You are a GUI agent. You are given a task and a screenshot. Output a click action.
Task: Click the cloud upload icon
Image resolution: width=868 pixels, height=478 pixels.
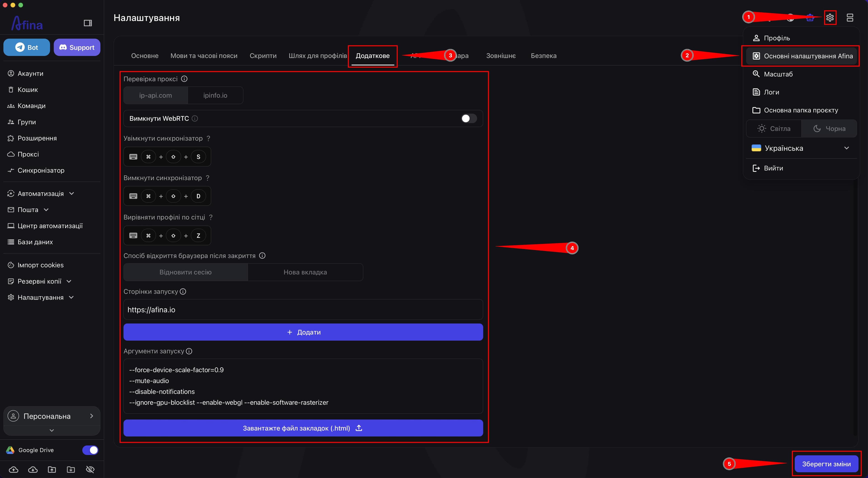click(x=14, y=469)
